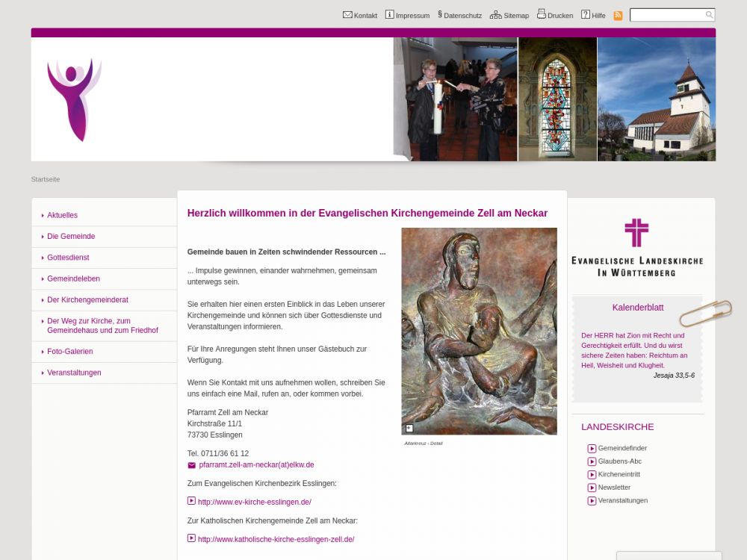Click the Sitemap hierarchy icon

click(495, 15)
